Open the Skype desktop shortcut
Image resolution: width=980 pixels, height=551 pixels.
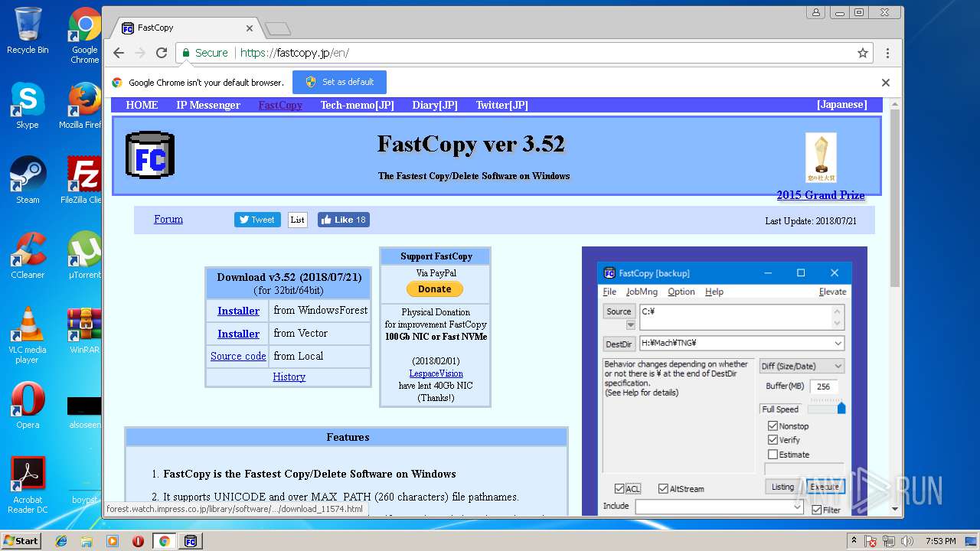[28, 106]
